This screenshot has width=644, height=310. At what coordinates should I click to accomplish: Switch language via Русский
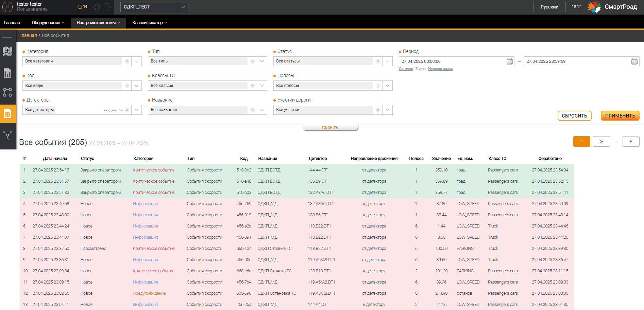point(549,7)
